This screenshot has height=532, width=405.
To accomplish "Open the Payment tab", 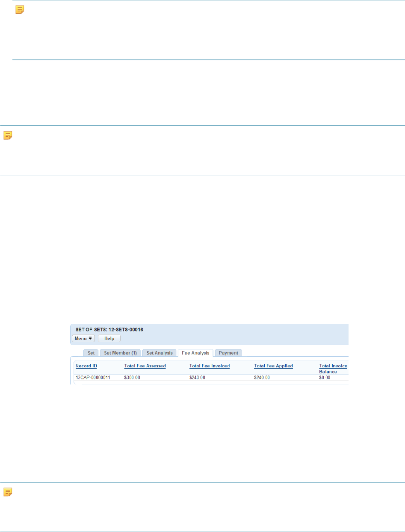I will coord(228,353).
